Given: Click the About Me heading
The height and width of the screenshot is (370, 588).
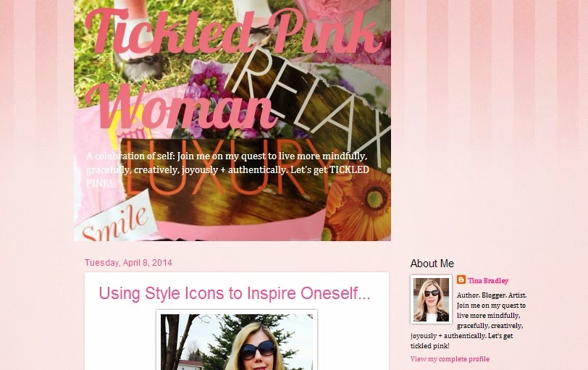Looking at the screenshot, I should point(432,264).
